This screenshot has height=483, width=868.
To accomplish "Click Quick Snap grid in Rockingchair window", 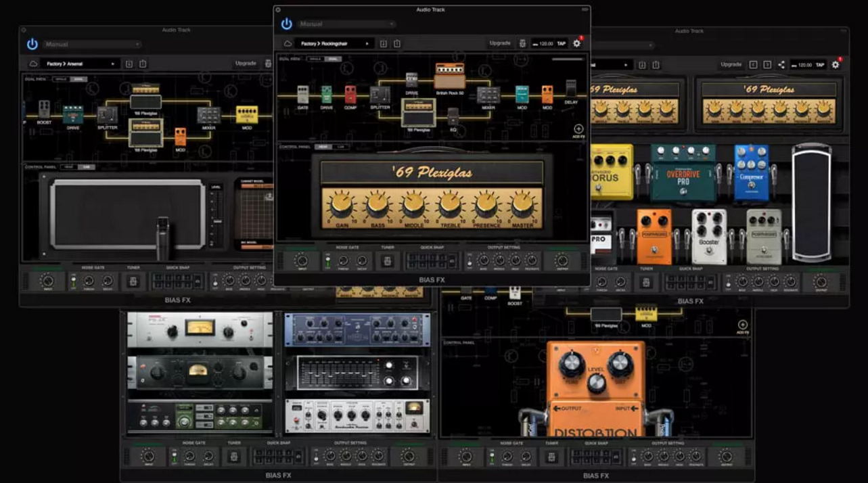I will pyautogui.click(x=431, y=261).
